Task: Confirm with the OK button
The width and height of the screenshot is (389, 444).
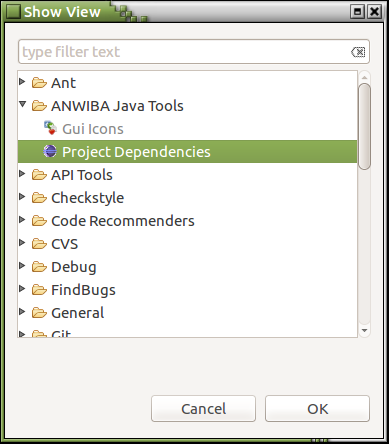Action: point(317,409)
